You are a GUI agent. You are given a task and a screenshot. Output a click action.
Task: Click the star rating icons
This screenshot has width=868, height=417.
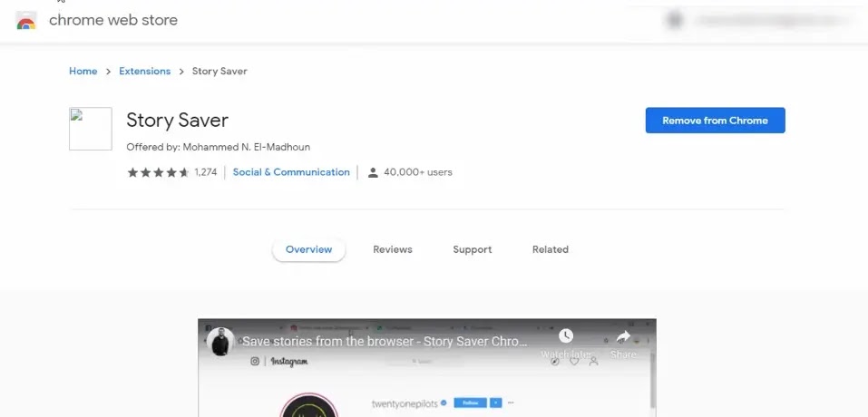159,172
